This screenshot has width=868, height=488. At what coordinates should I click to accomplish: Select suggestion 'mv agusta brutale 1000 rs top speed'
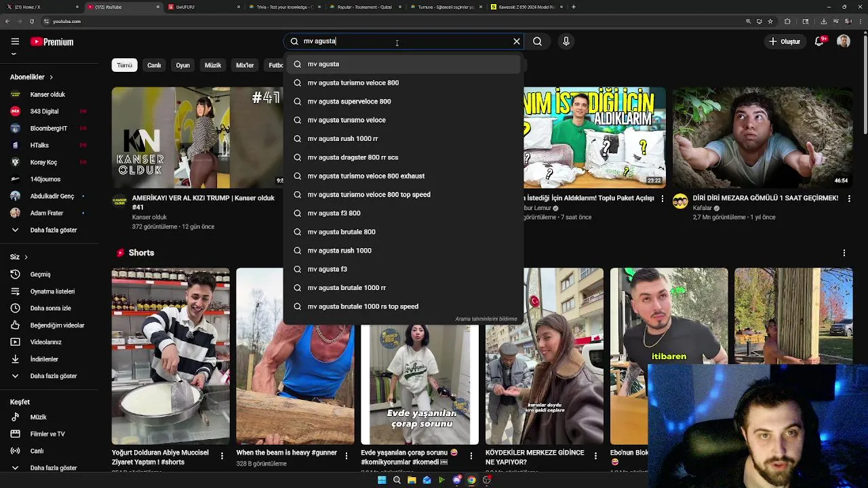coord(403,306)
